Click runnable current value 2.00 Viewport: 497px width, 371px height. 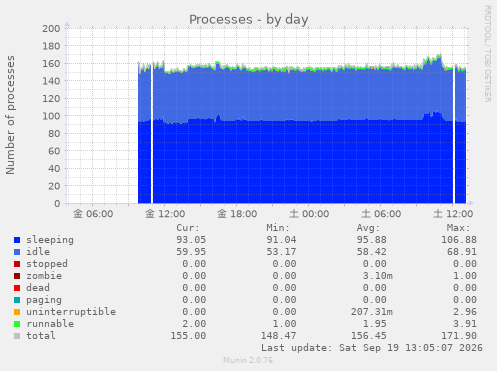[x=194, y=324]
